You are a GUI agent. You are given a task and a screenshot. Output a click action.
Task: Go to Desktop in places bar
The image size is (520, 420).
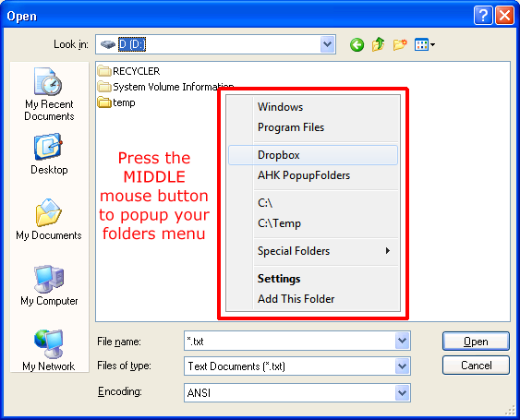click(x=49, y=154)
